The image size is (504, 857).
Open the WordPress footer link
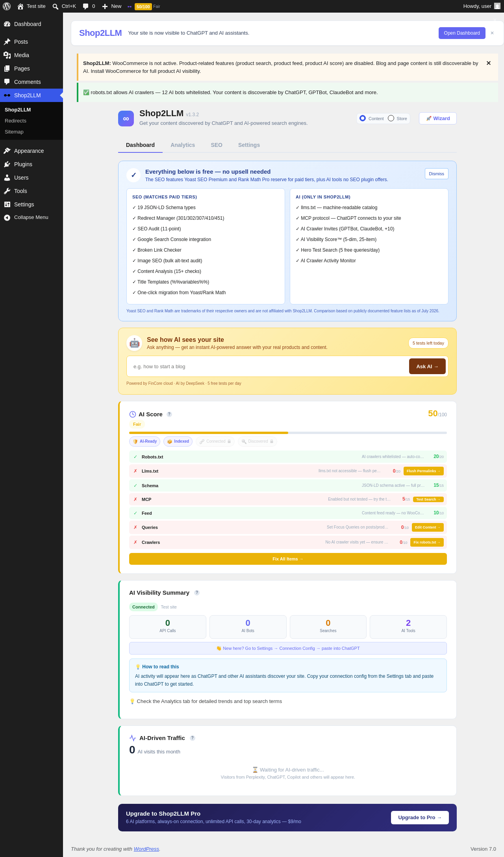tap(146, 849)
